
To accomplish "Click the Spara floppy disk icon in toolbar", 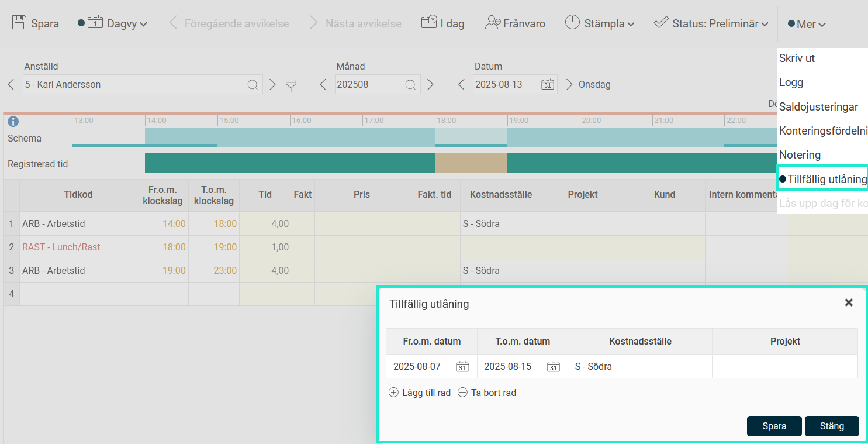I will (19, 23).
